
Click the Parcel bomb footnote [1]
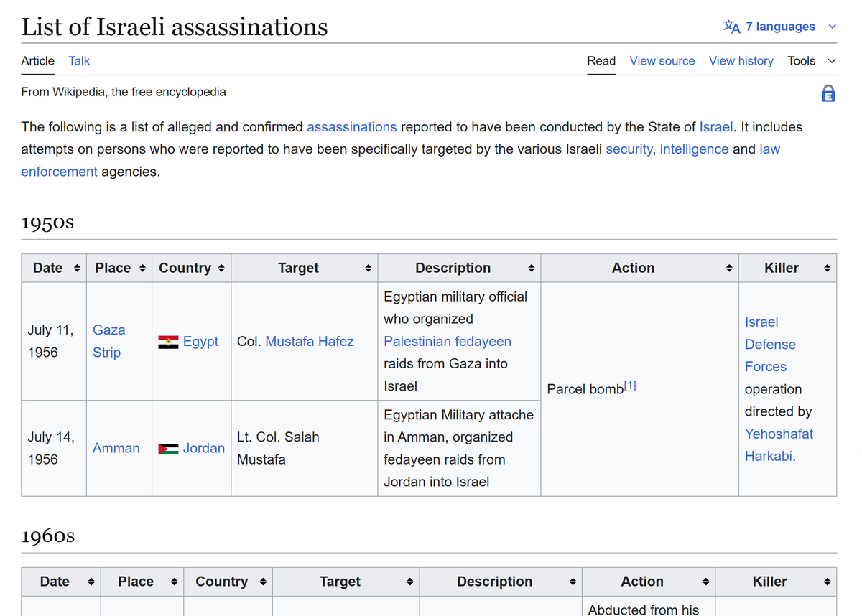630,386
